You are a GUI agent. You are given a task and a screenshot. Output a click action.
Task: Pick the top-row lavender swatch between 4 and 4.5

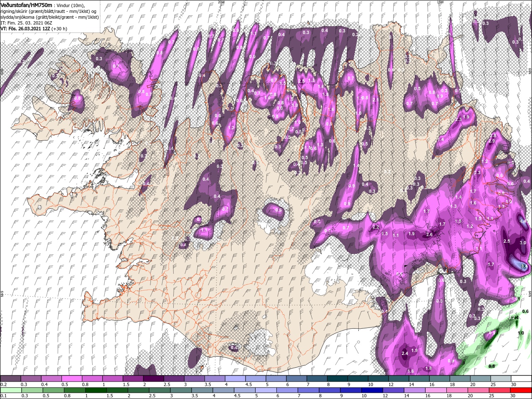pos(236,379)
